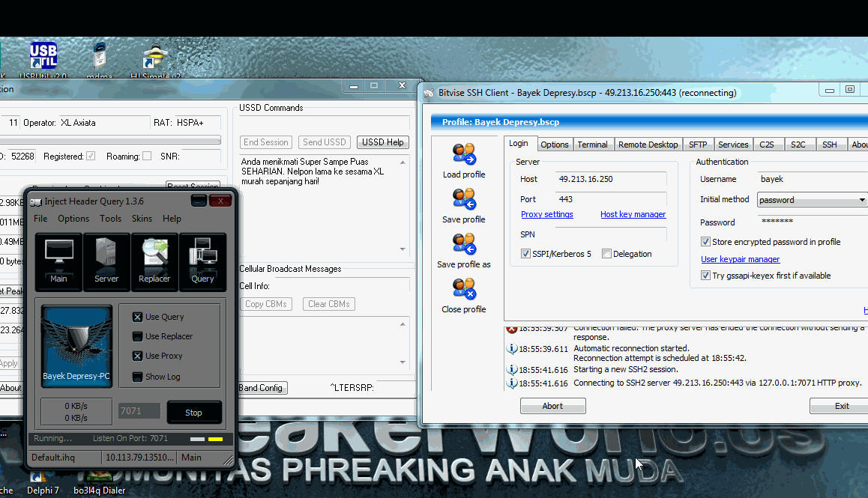
Task: Open HI Simple desktop shortcut
Action: [x=155, y=56]
